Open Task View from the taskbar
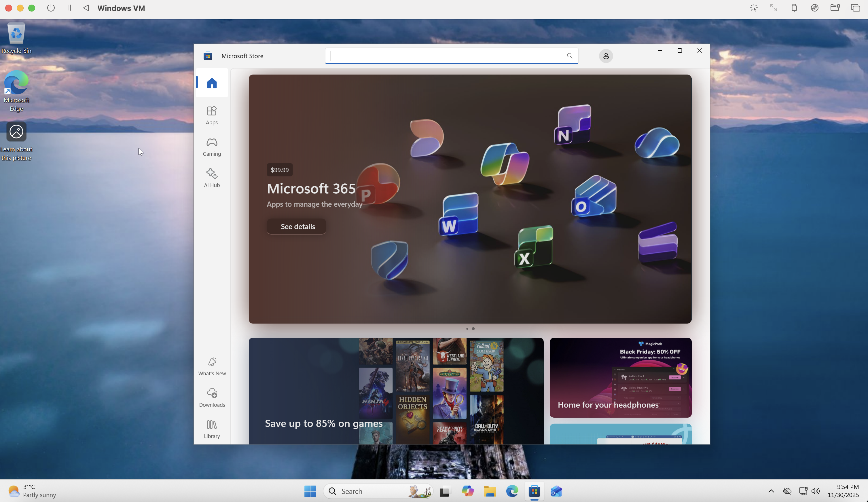Viewport: 868px width, 502px height. [445, 491]
